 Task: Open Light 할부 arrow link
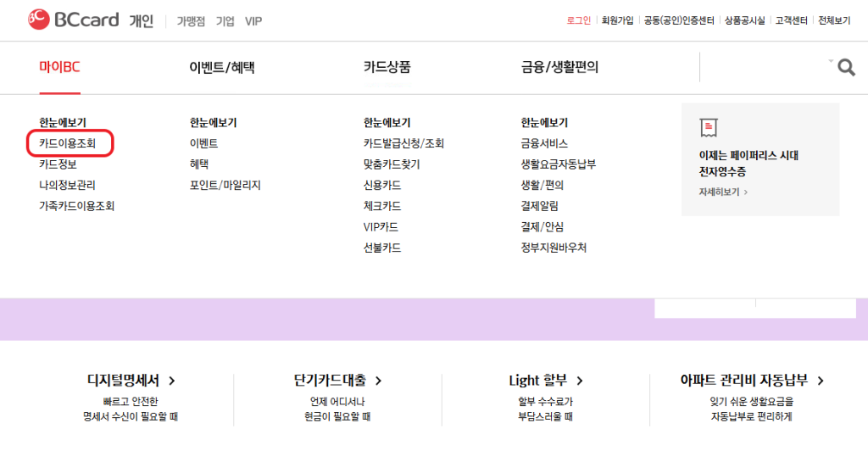pos(546,381)
